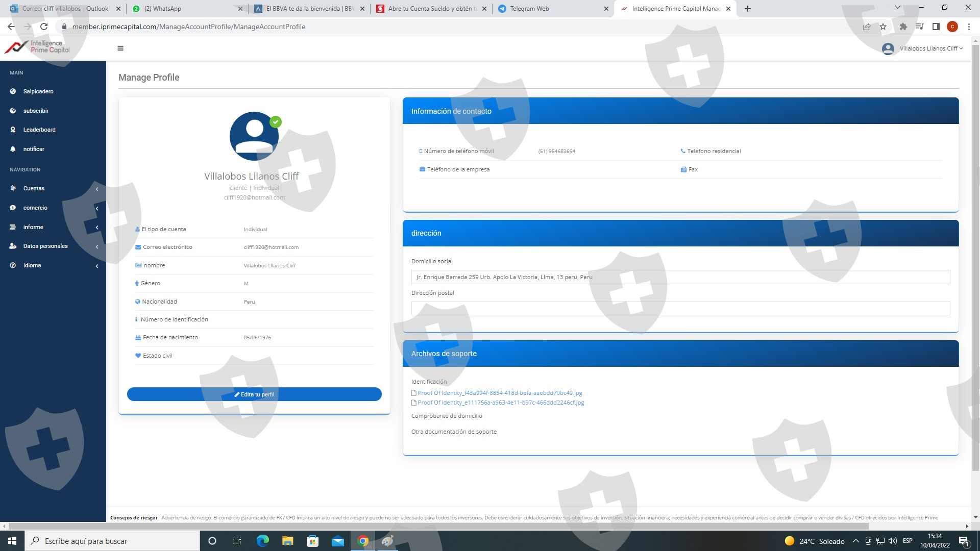Image resolution: width=980 pixels, height=551 pixels.
Task: Open Salpicadero dashboard in sidebar
Action: [x=38, y=91]
